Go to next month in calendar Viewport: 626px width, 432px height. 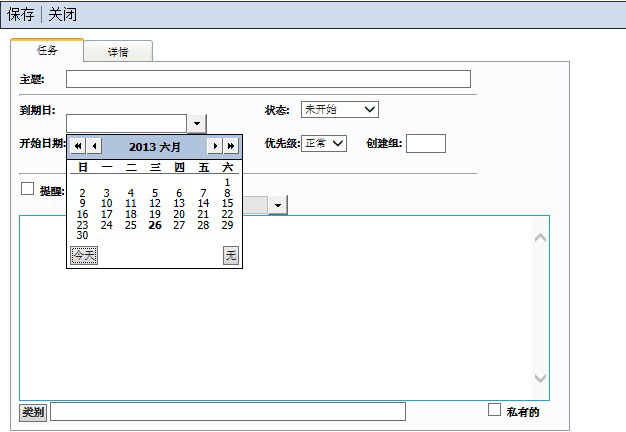214,146
